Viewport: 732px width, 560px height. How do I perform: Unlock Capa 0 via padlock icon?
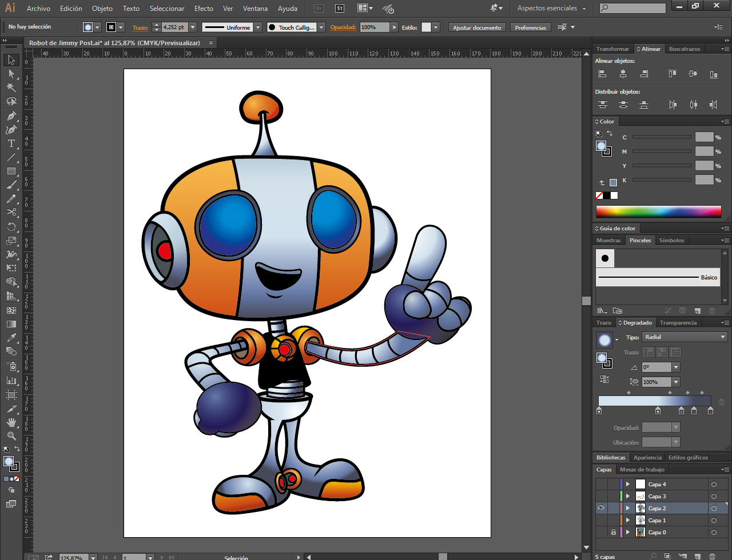point(613,532)
